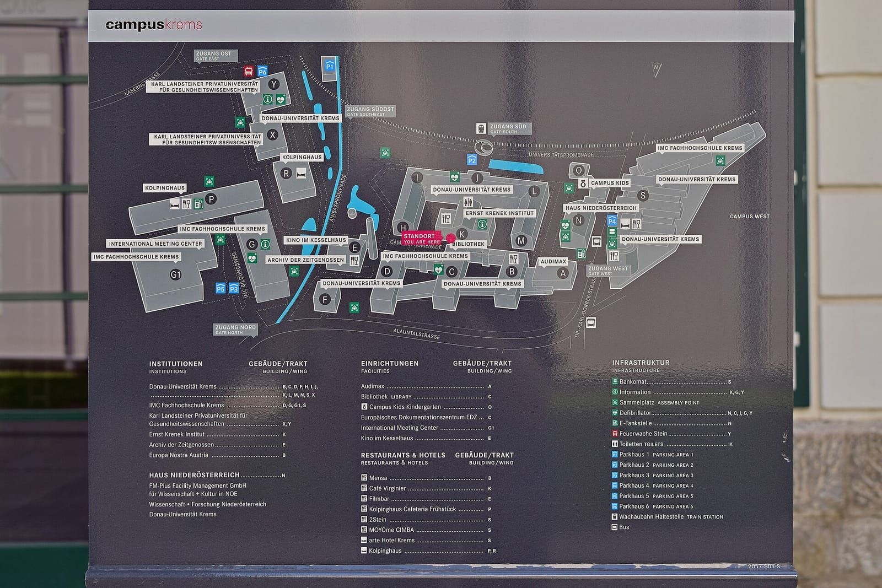Click the P4 parking icon on the map
882x588 pixels.
(612, 222)
